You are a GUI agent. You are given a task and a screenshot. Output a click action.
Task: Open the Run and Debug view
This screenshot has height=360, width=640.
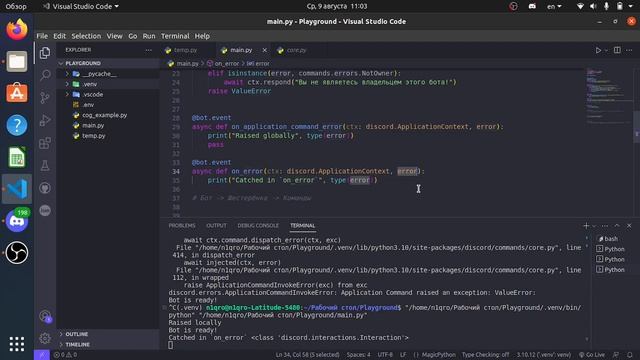click(45, 120)
